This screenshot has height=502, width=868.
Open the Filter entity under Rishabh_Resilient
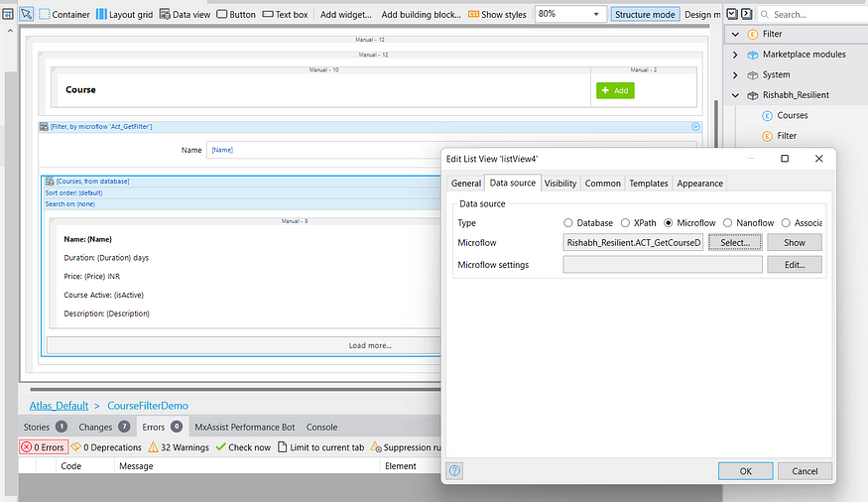[787, 136]
